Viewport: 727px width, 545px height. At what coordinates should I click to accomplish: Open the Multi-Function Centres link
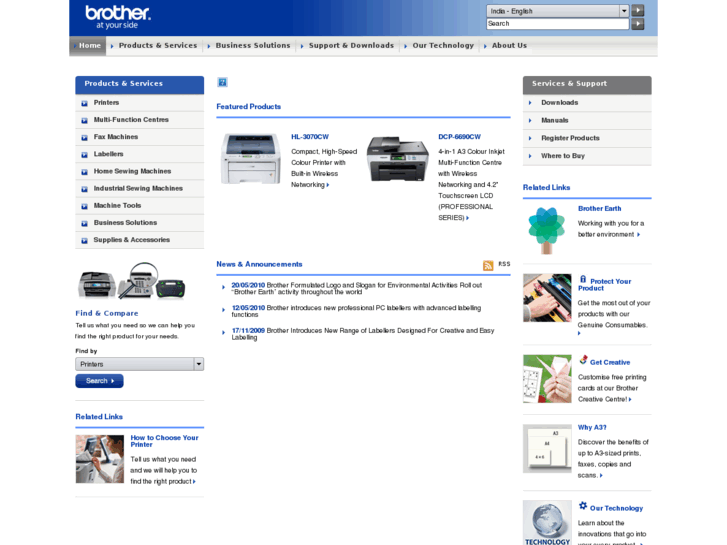(131, 120)
